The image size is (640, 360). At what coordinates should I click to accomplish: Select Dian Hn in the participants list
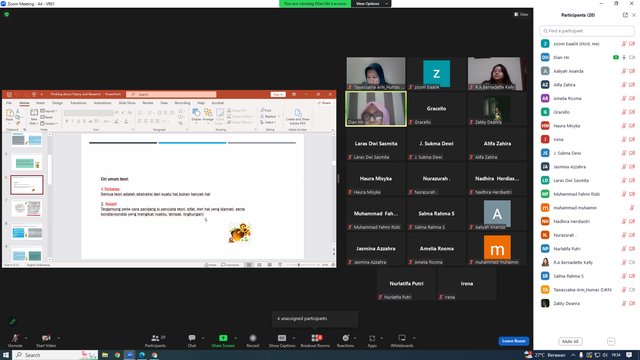tap(587, 58)
